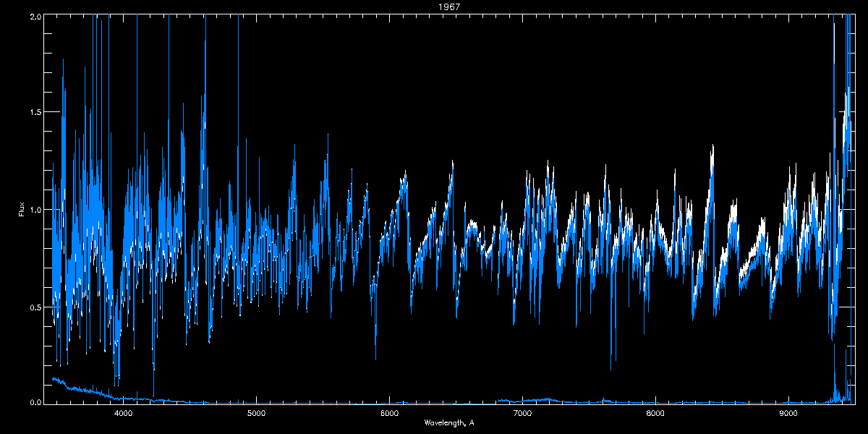Screen dimensions: 868x434
Task: Select the 8000 x-axis tick label
Action: pyautogui.click(x=655, y=414)
